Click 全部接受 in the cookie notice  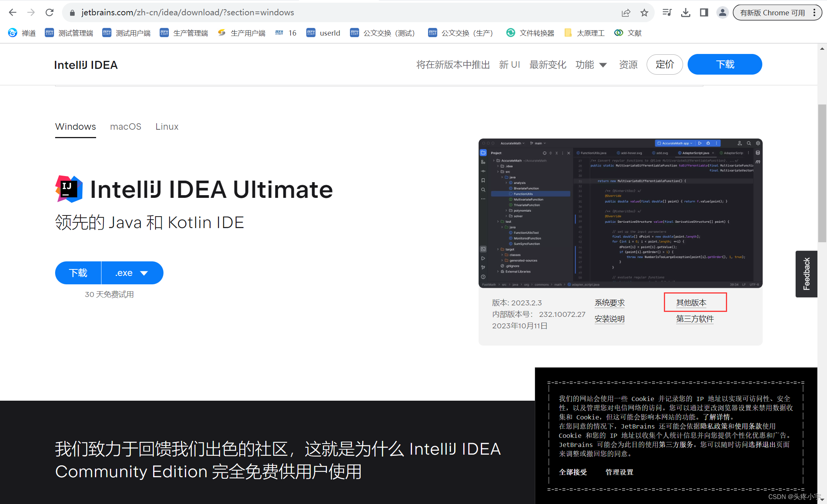point(573,472)
